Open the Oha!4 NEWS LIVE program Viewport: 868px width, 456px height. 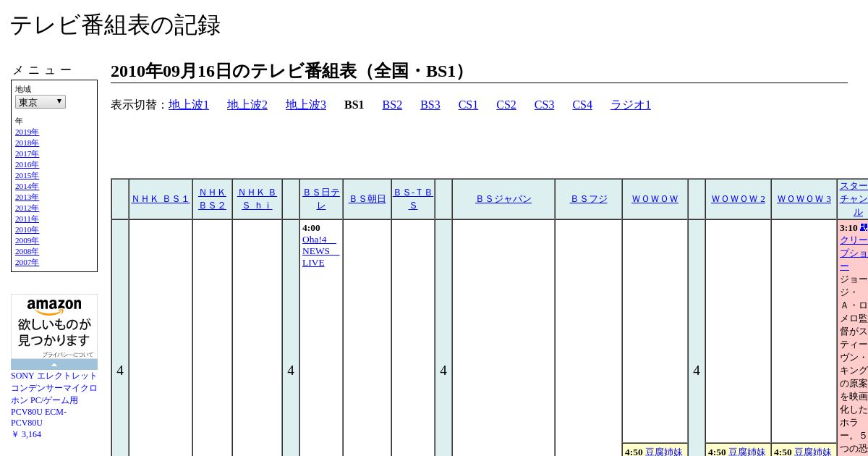(320, 251)
